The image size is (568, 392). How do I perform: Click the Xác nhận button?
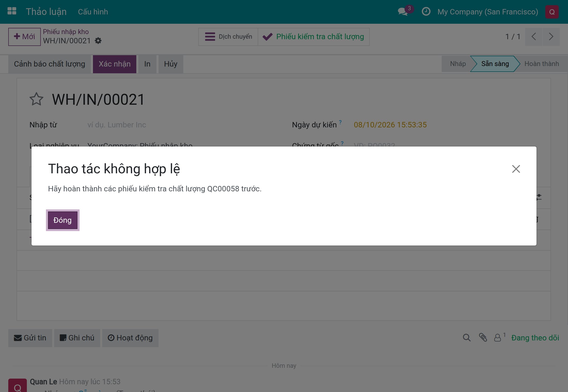coord(115,64)
